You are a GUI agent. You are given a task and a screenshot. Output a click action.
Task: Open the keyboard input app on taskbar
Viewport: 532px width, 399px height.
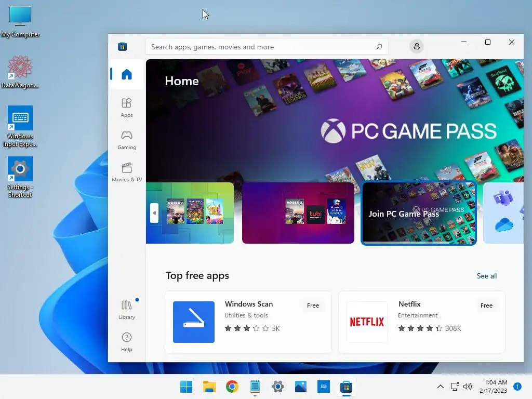(x=324, y=387)
